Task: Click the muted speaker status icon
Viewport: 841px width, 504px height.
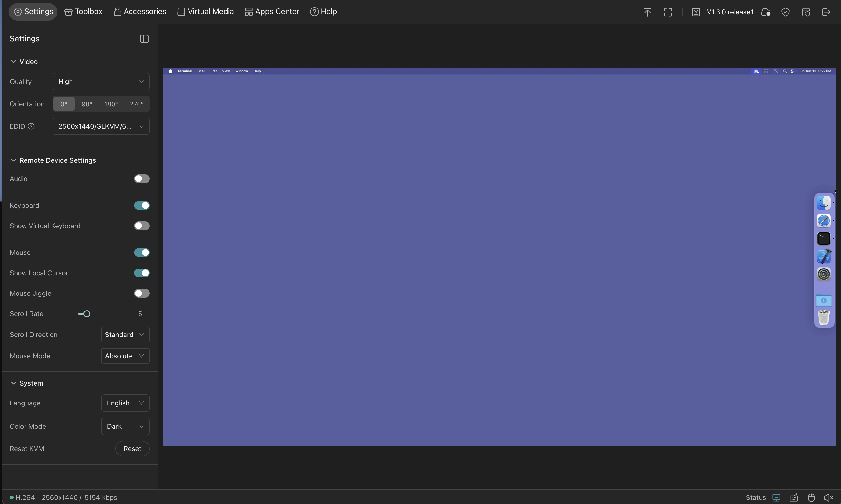Action: tap(829, 497)
